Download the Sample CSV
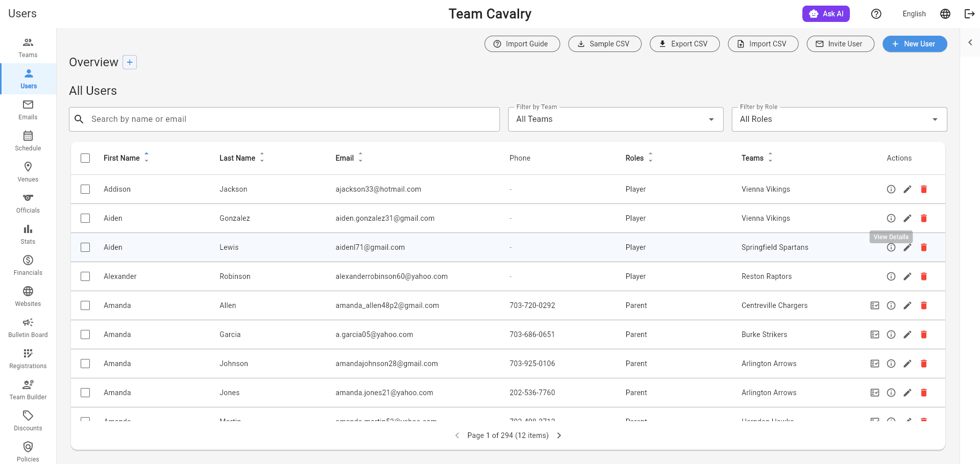The width and height of the screenshot is (980, 464). 605,44
